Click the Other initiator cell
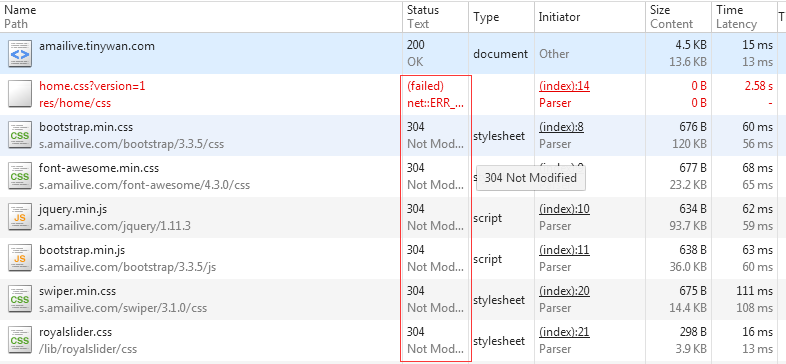 [x=554, y=54]
